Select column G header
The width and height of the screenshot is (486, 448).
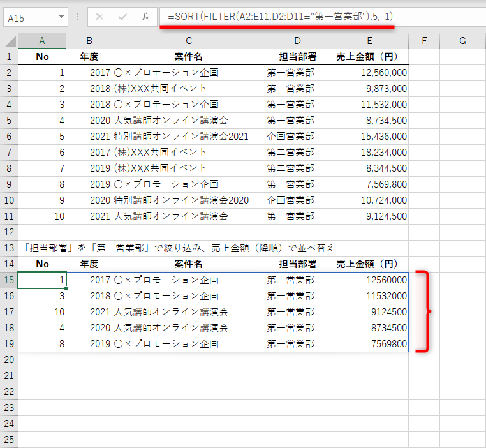point(462,41)
